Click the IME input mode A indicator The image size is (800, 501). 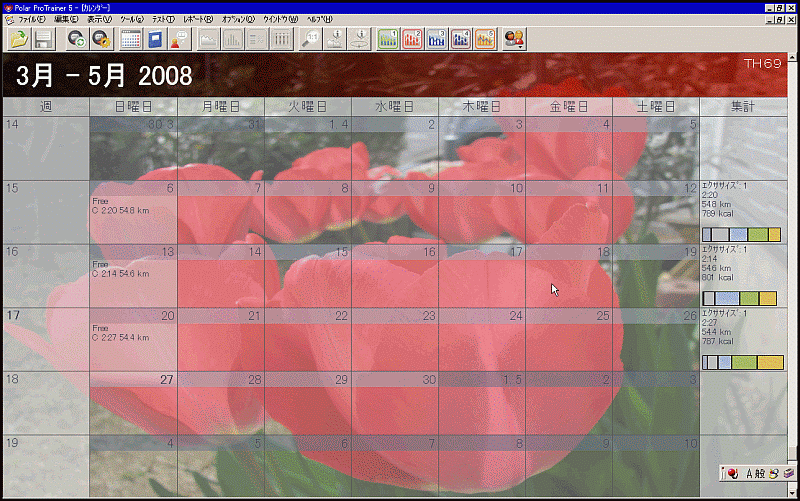749,474
